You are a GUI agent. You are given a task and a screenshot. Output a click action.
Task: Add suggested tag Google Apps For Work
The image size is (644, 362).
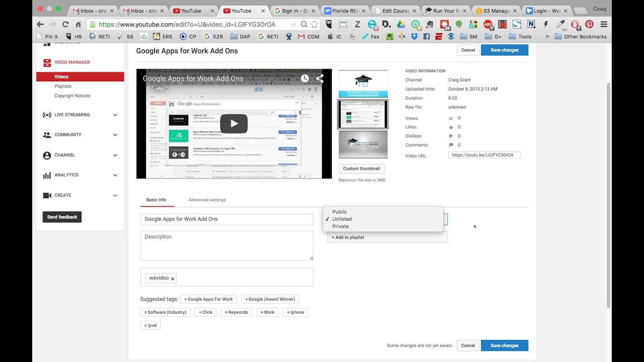pyautogui.click(x=208, y=299)
